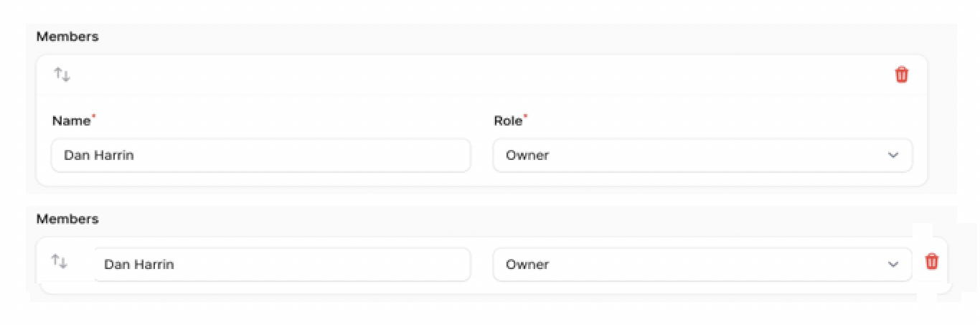Open the Role dropdown under the Role label

[702, 156]
